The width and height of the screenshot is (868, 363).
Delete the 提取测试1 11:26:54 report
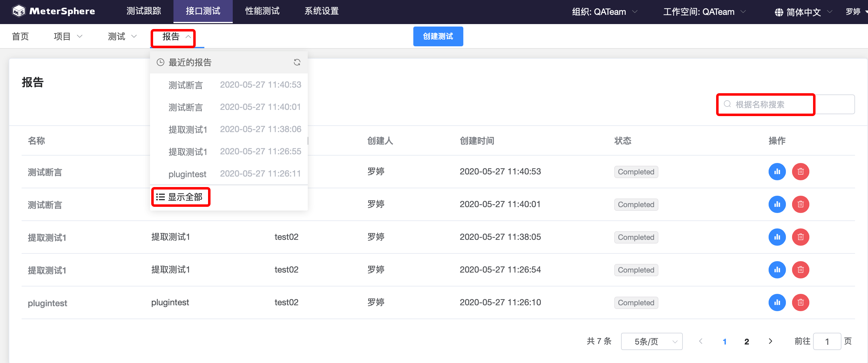[800, 270]
